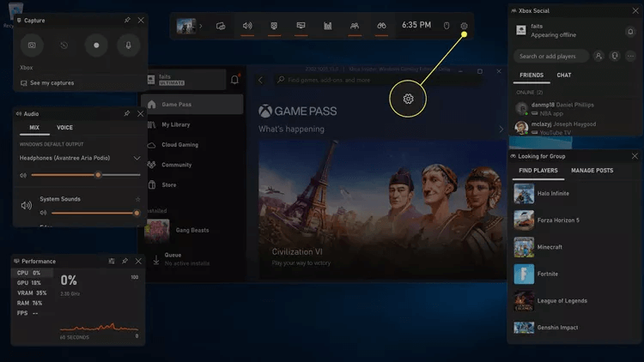The image size is (644, 362).
Task: Pin the Audio widget
Action: (127, 113)
